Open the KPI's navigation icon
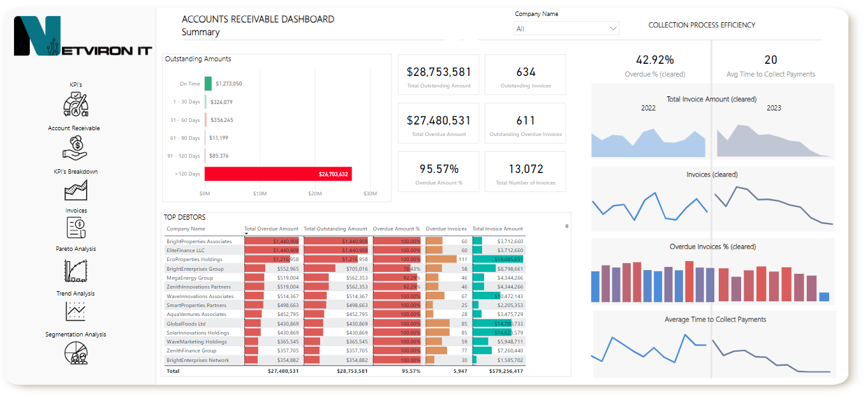Screen dimensions: 868x399 click(x=75, y=105)
